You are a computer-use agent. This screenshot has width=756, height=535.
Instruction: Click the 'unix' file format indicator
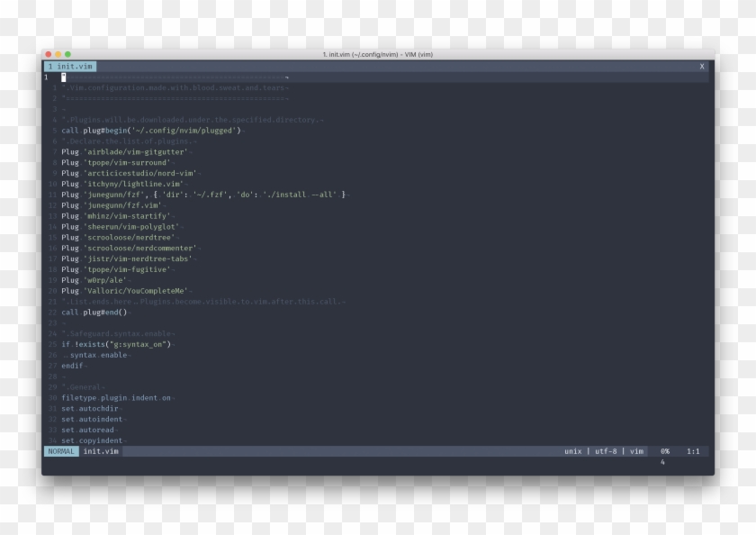point(572,451)
